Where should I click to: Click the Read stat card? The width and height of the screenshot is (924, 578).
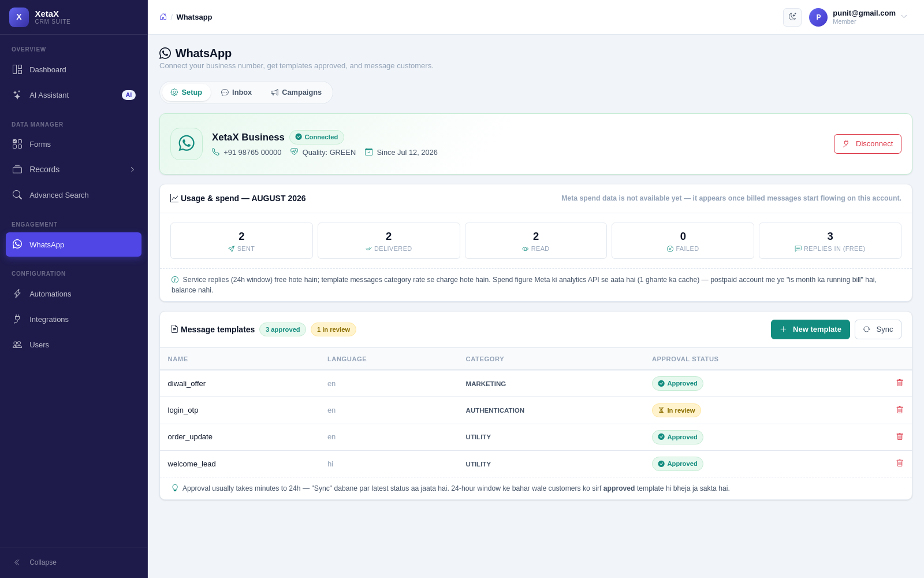[536, 241]
